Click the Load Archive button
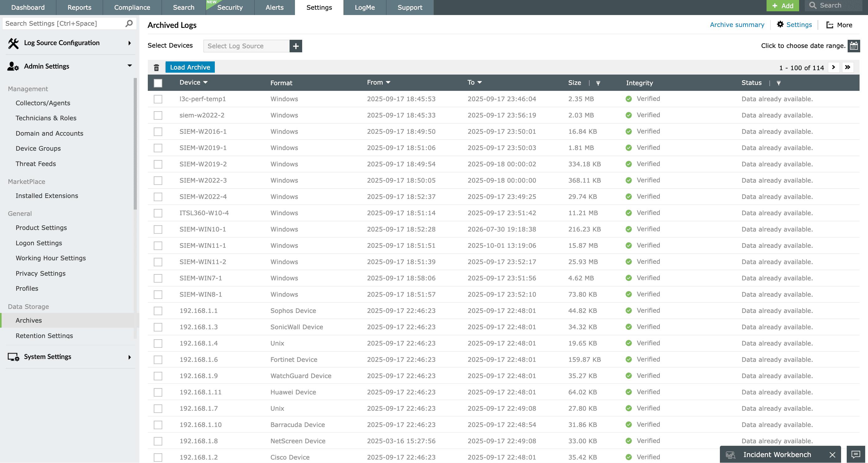Image resolution: width=868 pixels, height=463 pixels. coord(190,67)
